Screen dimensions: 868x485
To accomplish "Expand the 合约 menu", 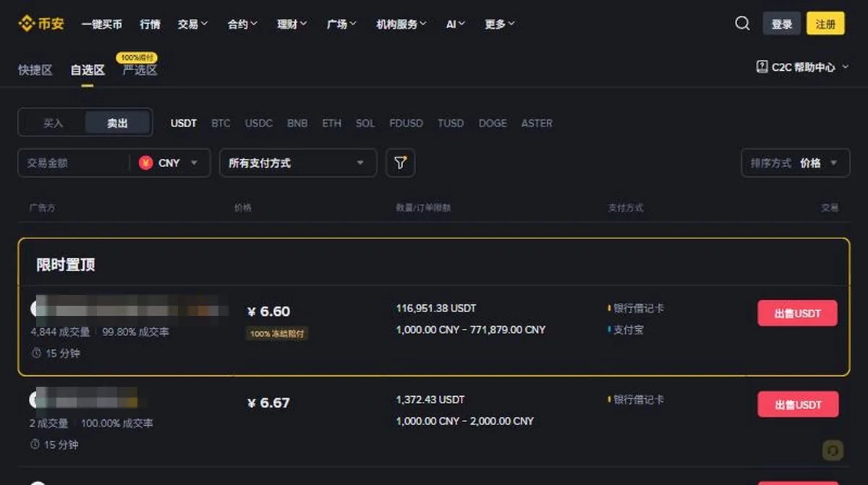I will click(x=242, y=24).
